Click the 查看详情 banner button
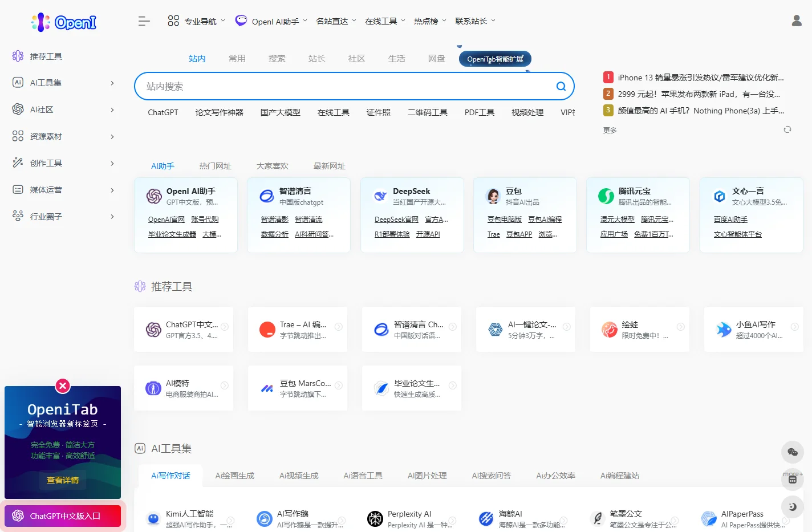 click(x=63, y=480)
